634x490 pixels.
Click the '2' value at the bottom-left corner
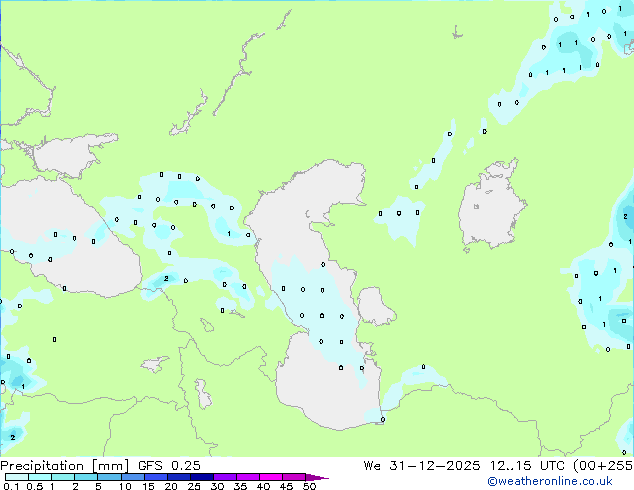(x=13, y=437)
